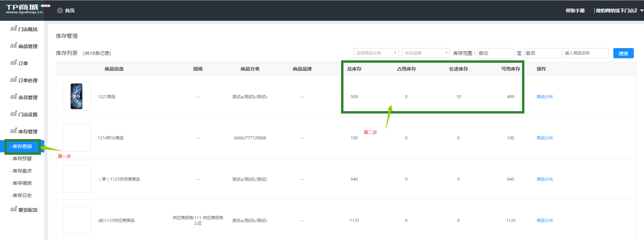Select 库存调拨 in the sidebar submenu
The width and height of the screenshot is (644, 240).
point(22,183)
